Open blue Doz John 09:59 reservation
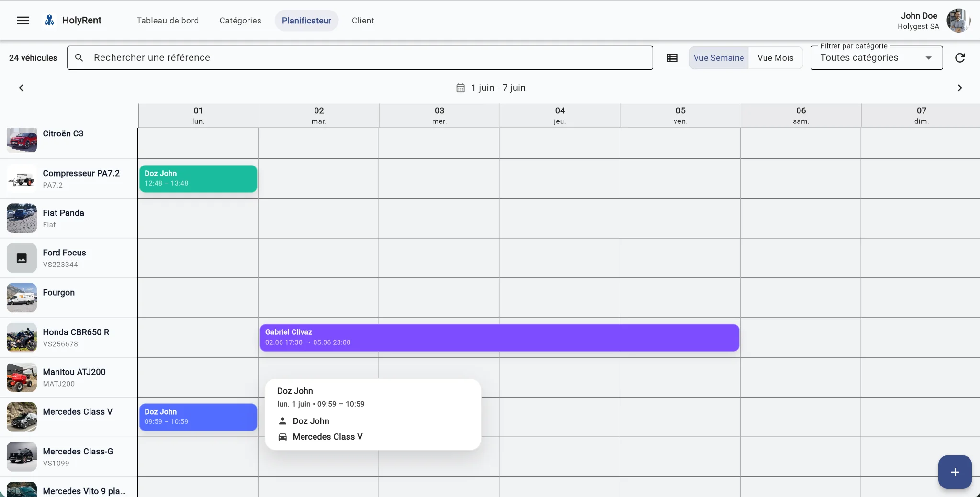 point(198,417)
